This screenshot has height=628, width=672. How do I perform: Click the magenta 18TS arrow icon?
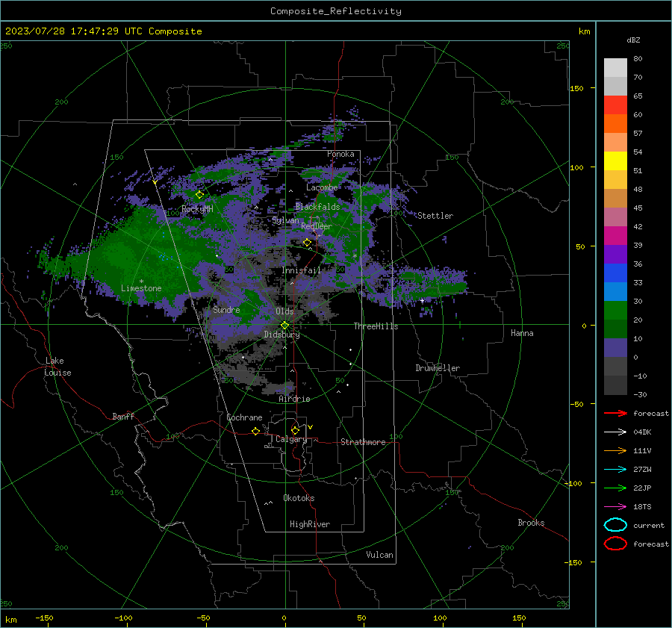pyautogui.click(x=615, y=507)
